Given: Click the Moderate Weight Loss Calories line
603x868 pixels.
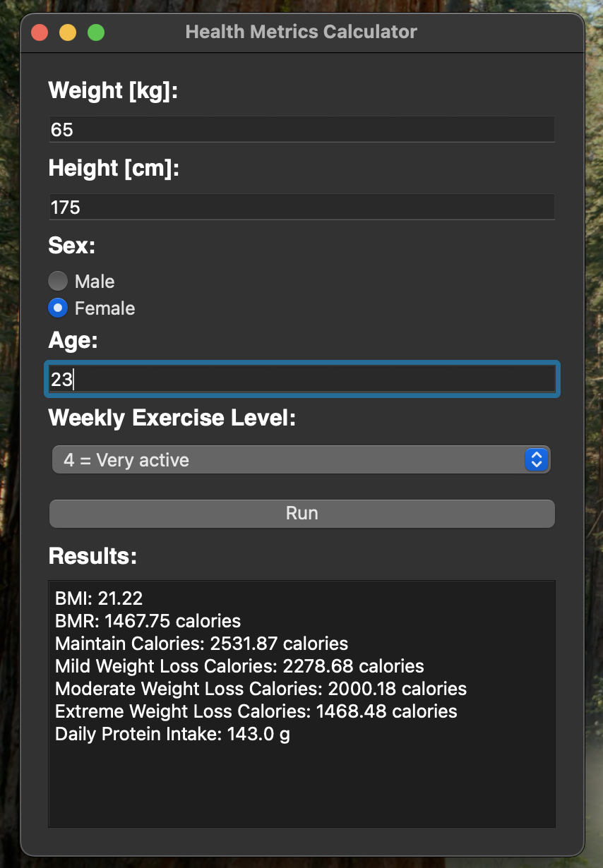Looking at the screenshot, I should tap(261, 689).
